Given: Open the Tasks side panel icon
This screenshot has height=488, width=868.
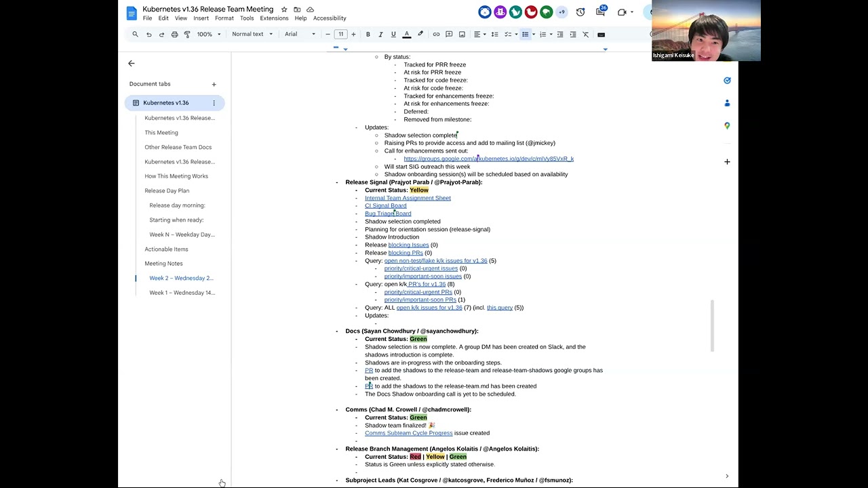Looking at the screenshot, I should coord(727,81).
